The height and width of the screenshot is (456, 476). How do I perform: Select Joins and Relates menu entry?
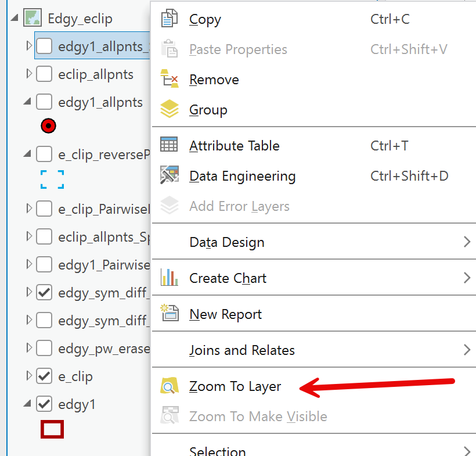coord(242,350)
